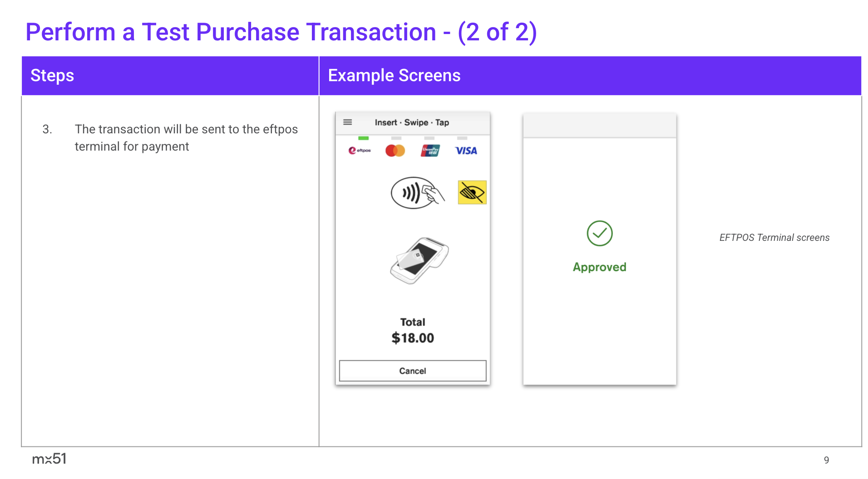Viewport: 868px width, 479px height.
Task: Click the VISA card logo
Action: click(466, 151)
